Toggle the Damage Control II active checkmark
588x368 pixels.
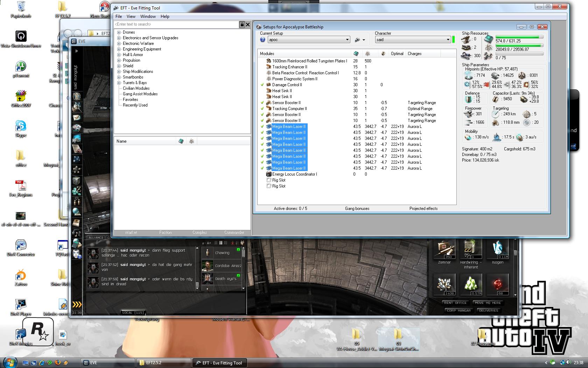[262, 85]
